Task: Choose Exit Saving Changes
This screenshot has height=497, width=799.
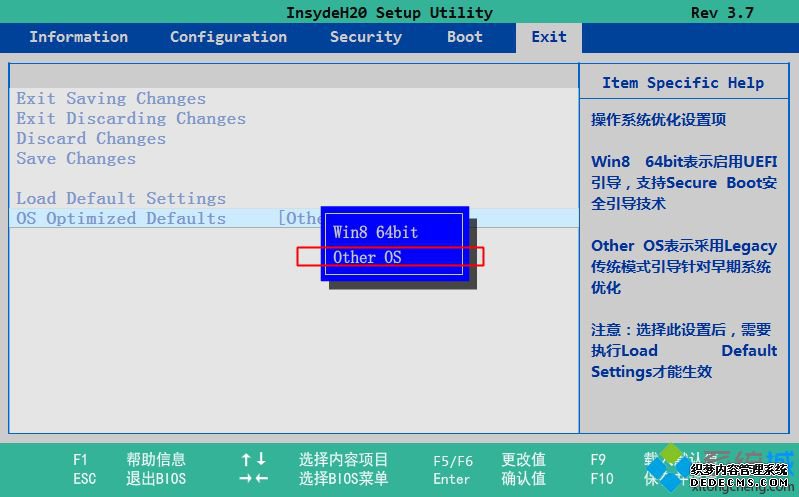Action: 111,98
